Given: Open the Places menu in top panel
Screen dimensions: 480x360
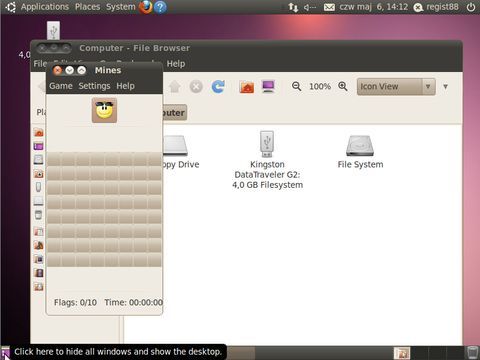Looking at the screenshot, I should [87, 7].
